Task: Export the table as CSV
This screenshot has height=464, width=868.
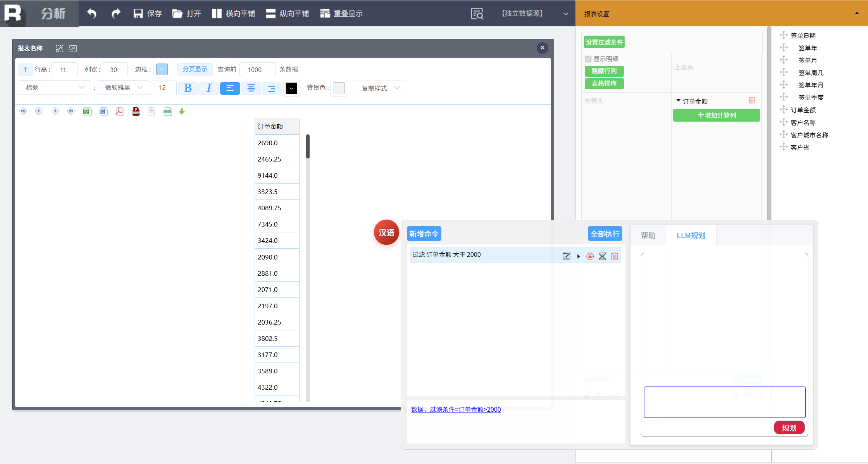Action: click(x=167, y=112)
